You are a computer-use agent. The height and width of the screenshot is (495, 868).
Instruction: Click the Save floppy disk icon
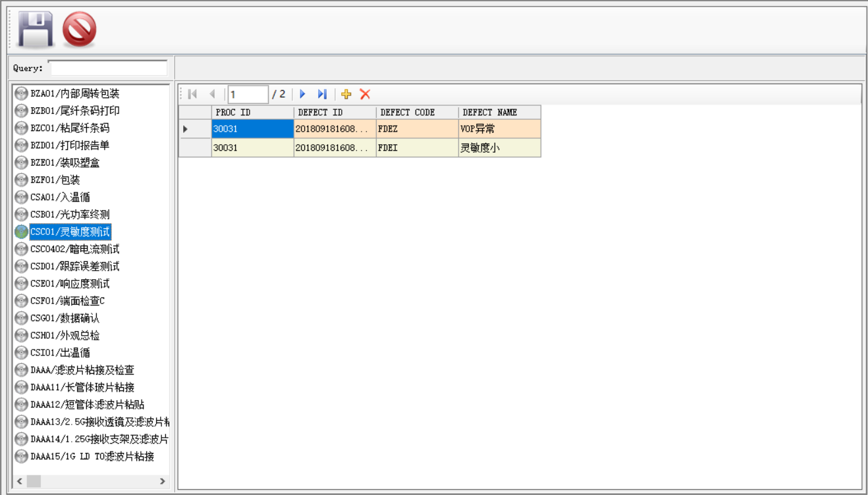(x=36, y=30)
